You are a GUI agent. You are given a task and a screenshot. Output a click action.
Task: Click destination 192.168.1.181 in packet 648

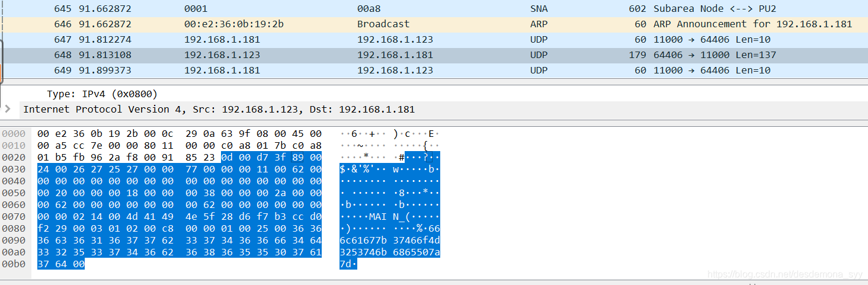point(395,55)
